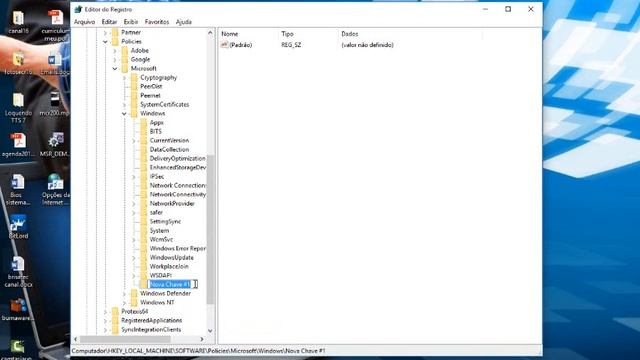The image size is (640, 360).
Task: Select the Windows NT folder icon
Action: pyautogui.click(x=134, y=302)
